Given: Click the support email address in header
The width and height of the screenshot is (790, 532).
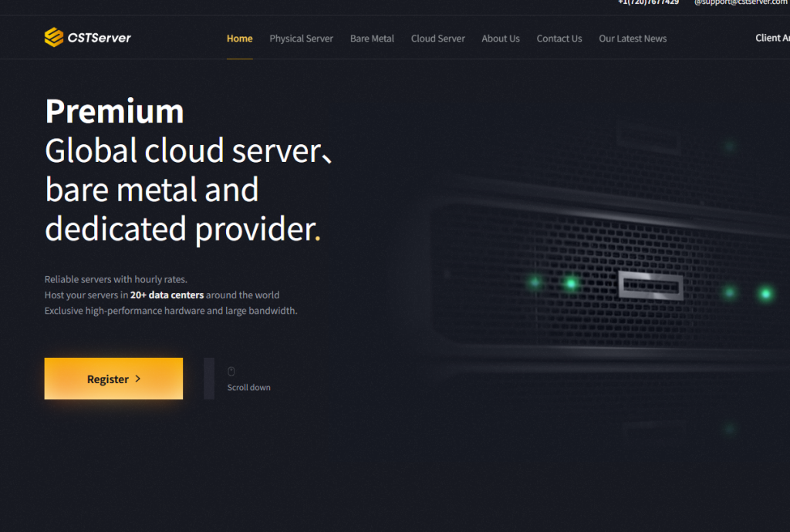Looking at the screenshot, I should click(741, 2).
